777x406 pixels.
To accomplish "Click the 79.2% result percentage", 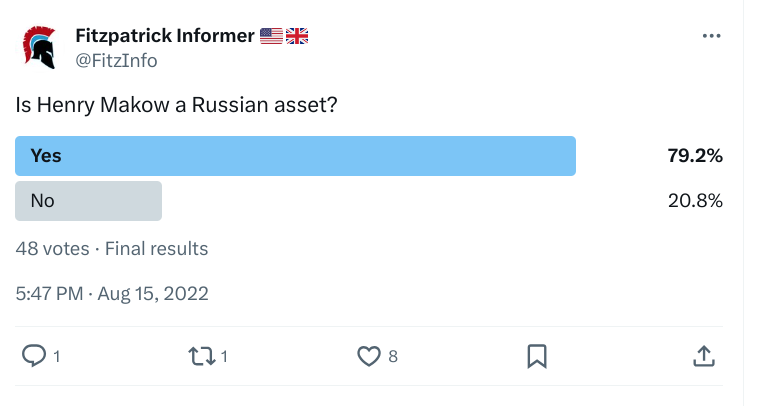I will [695, 156].
